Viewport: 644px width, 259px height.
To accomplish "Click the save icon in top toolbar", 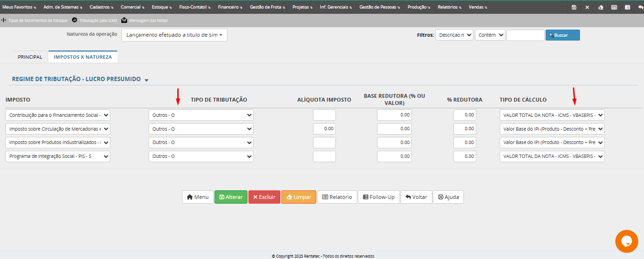I will coord(574,7).
